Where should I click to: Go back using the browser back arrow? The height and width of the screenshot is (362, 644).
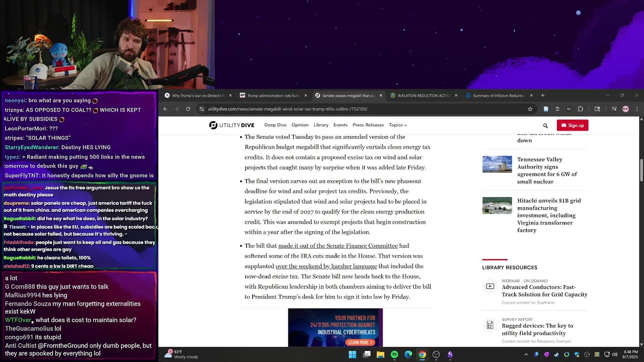(165, 109)
